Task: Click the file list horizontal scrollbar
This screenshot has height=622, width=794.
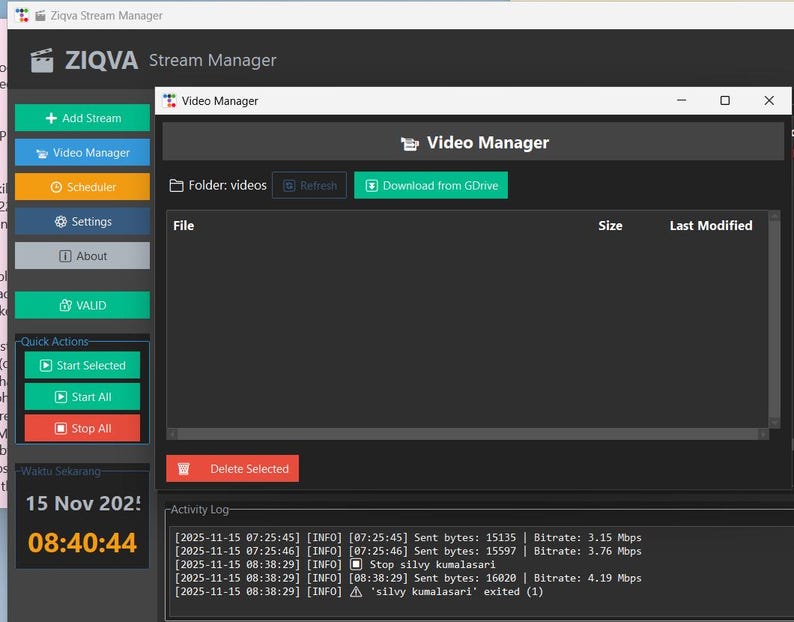Action: click(x=468, y=434)
